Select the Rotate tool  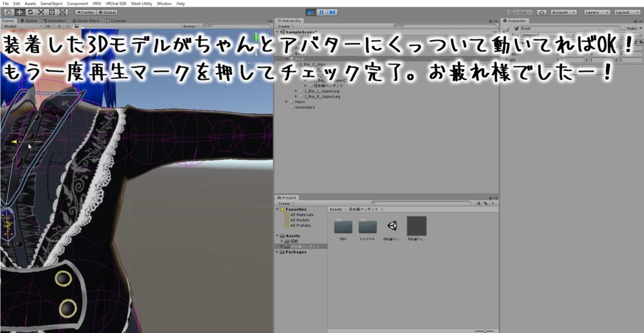31,13
